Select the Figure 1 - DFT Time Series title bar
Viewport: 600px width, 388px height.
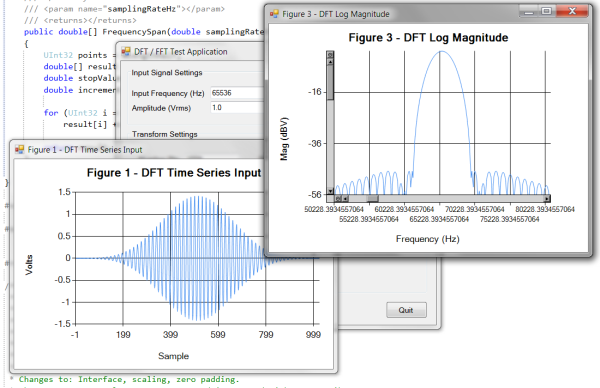138,150
